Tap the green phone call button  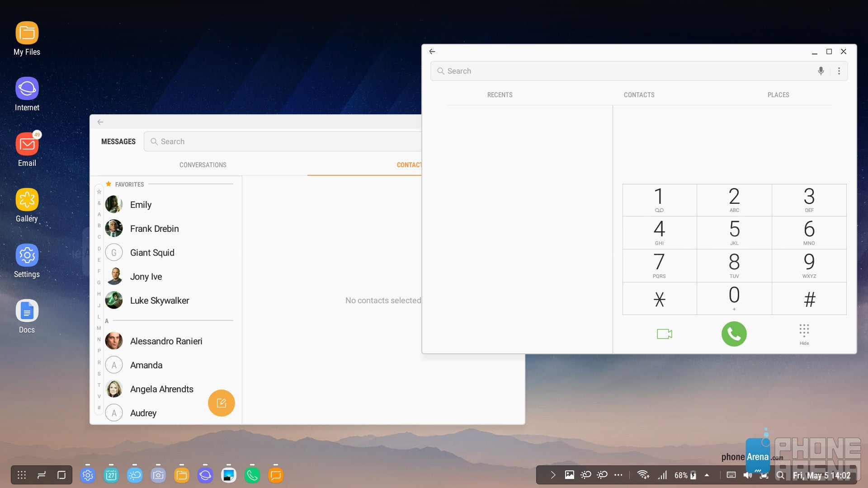(733, 333)
